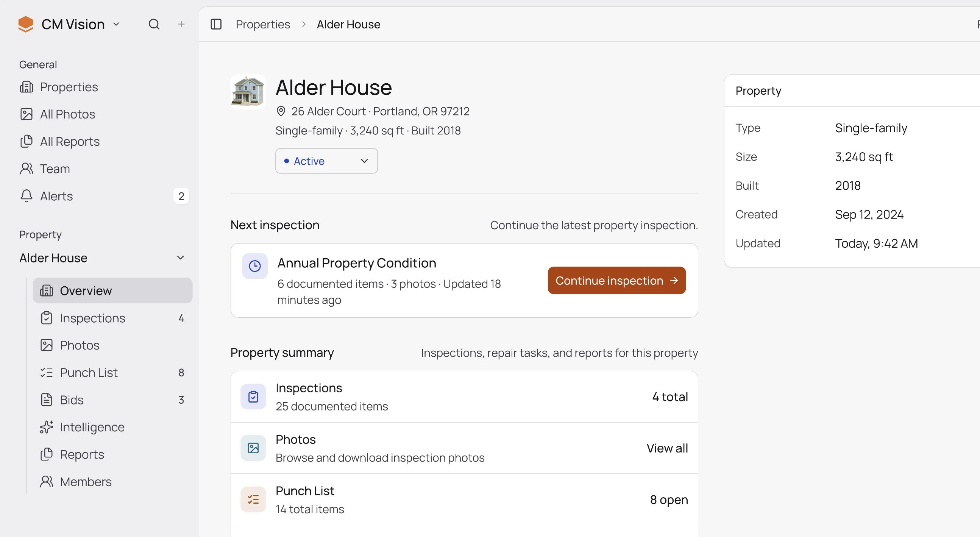Click the Punch List count 8 in sidebar
980x537 pixels.
tap(181, 372)
